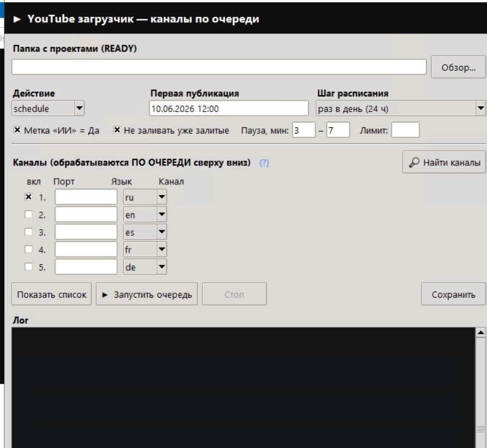
Task: Click the minimum pause field showing 3
Action: coord(304,130)
